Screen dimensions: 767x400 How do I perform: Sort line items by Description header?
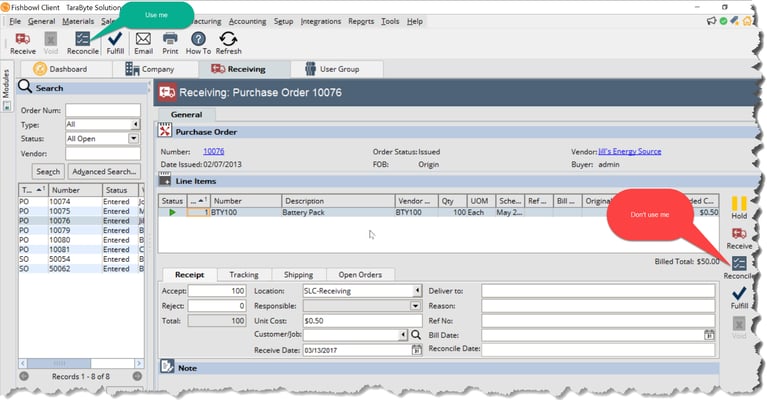(338, 200)
